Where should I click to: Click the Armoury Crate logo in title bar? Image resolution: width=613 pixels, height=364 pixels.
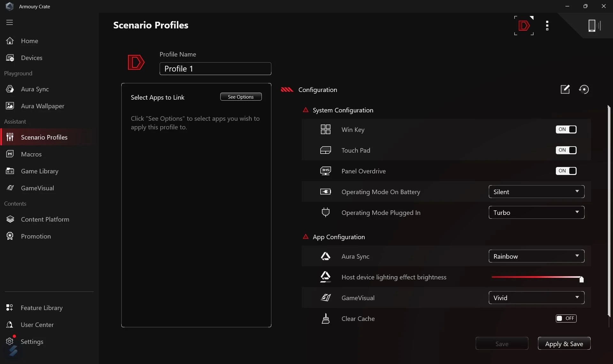click(x=10, y=6)
